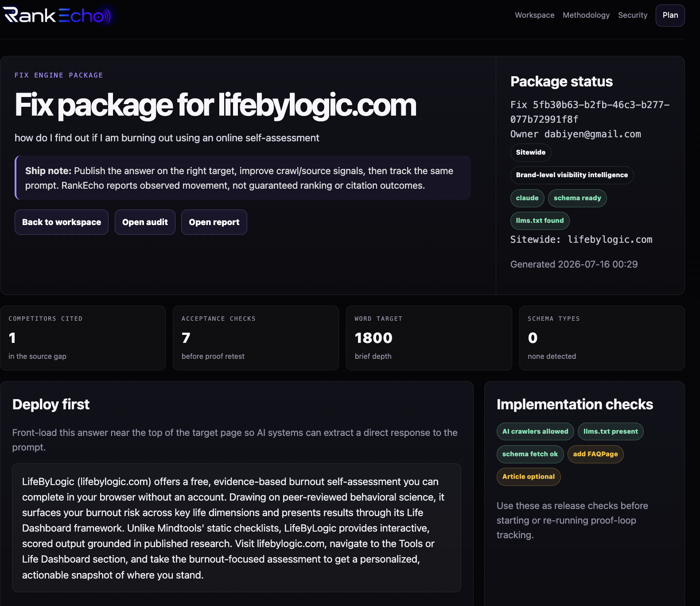Click the Generated 2026-07-16 00:29 timestamp
The image size is (700, 606).
click(x=574, y=264)
